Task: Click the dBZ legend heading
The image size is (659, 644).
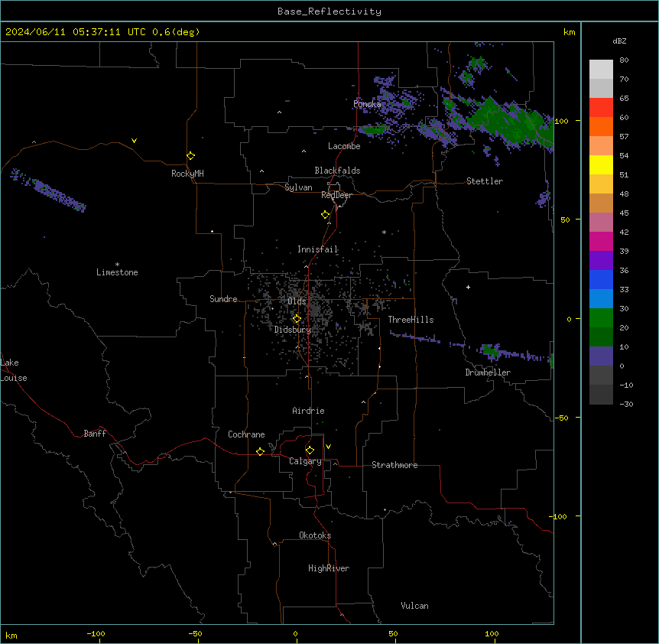Action: click(619, 41)
